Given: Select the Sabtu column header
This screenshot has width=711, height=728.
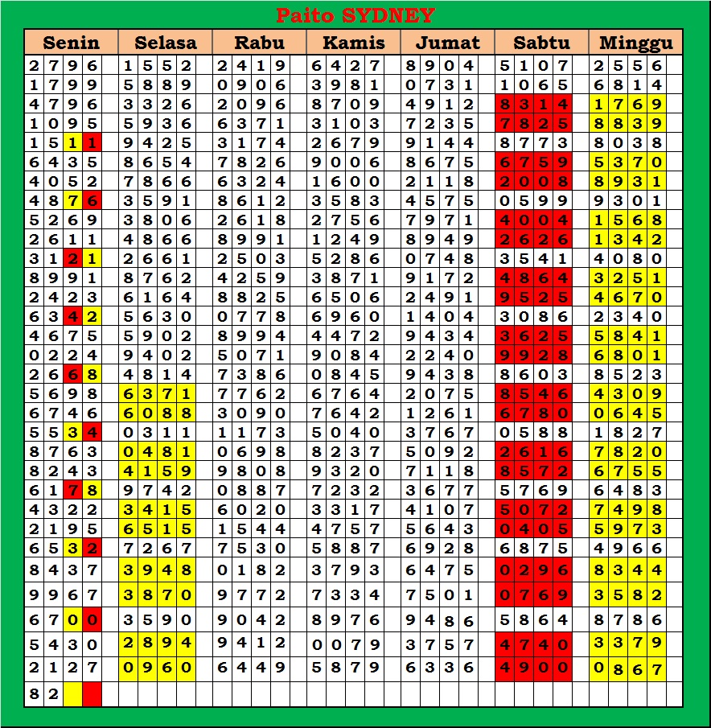Looking at the screenshot, I should tap(541, 43).
